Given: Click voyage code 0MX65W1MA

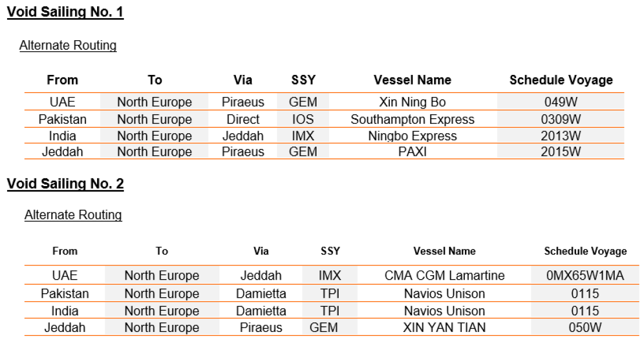Looking at the screenshot, I should pyautogui.click(x=585, y=276).
